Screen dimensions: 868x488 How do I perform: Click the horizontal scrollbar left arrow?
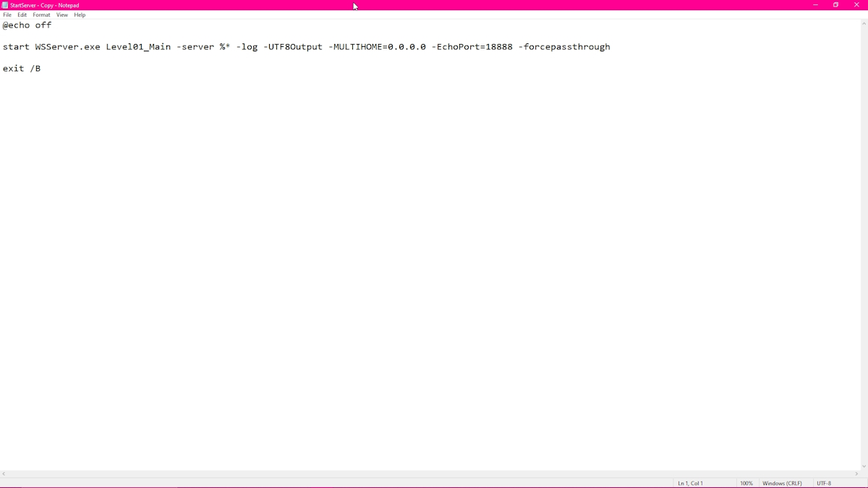(x=4, y=474)
